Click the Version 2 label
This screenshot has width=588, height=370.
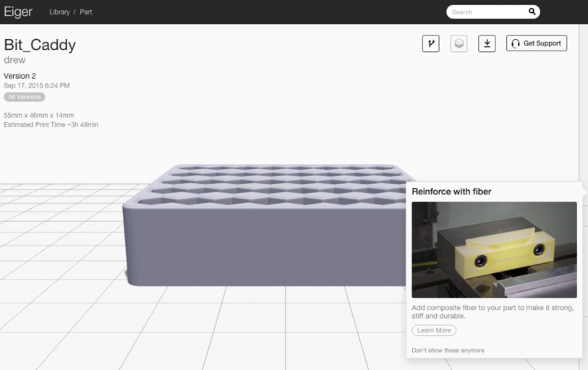20,76
